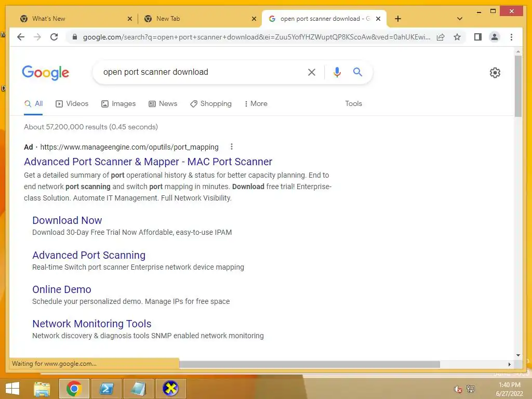
Task: Open File Explorer from the taskbar
Action: coord(42,389)
